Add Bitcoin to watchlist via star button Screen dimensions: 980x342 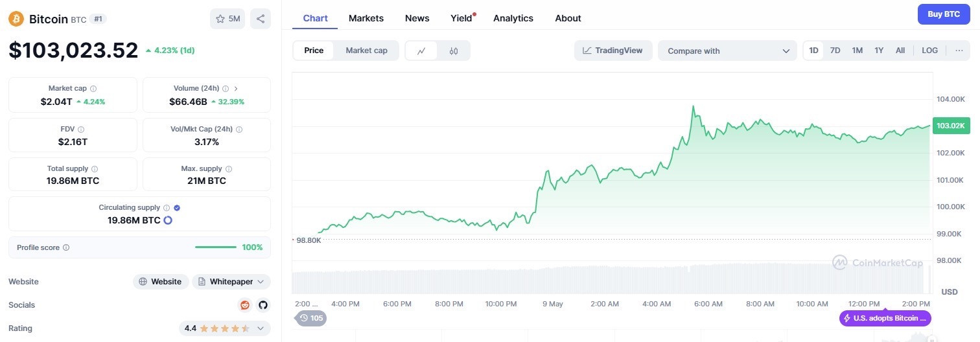point(227,19)
